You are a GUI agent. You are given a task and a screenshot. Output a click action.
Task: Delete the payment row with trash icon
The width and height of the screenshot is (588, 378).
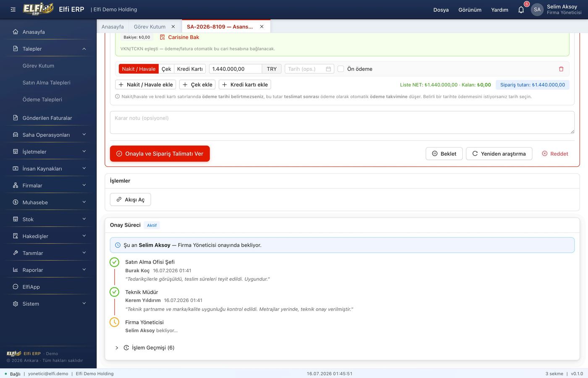point(561,69)
